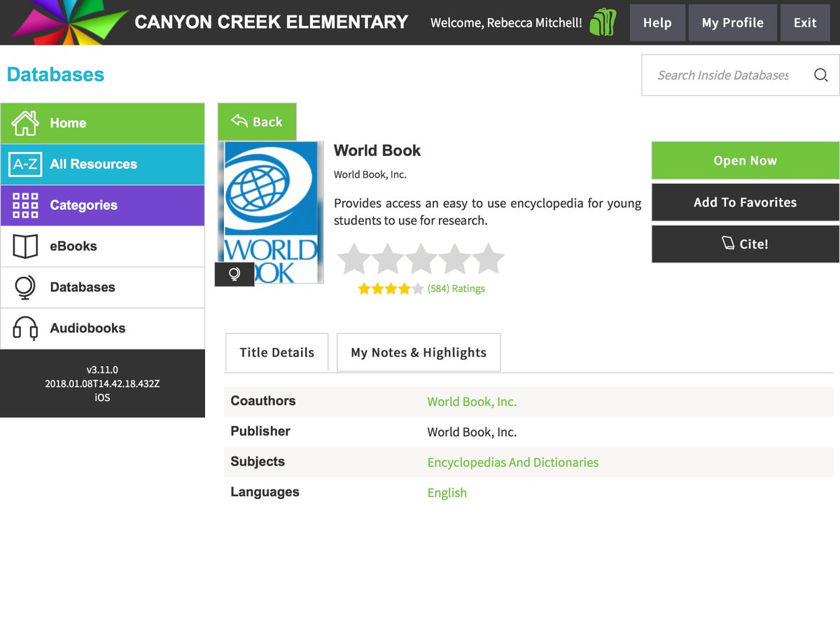
Task: Click the citation page icon in Cite!
Action: click(728, 243)
